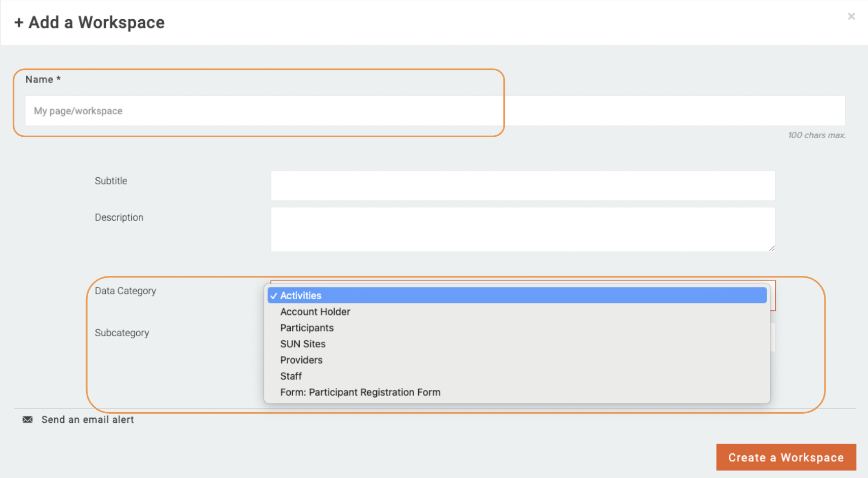Viewport: 868px width, 478px height.
Task: Click the Send an email alert link
Action: point(88,419)
